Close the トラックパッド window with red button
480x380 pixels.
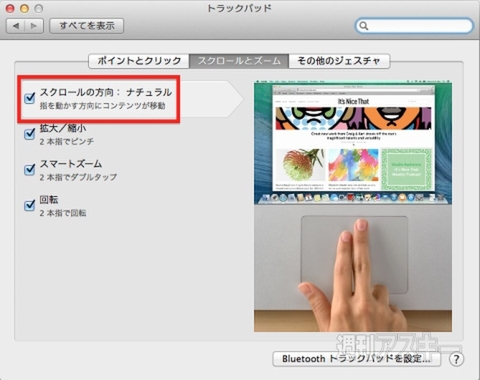click(10, 8)
